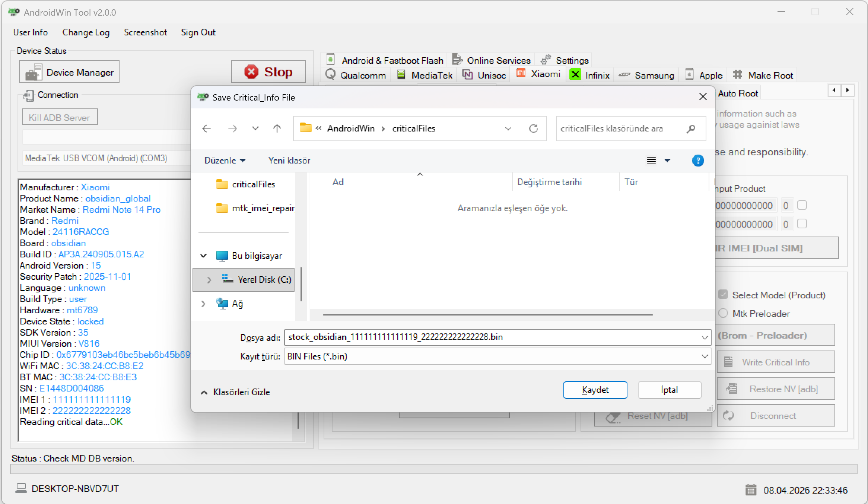Open the Infinix brand tools
Screen dimensions: 868x504
589,75
